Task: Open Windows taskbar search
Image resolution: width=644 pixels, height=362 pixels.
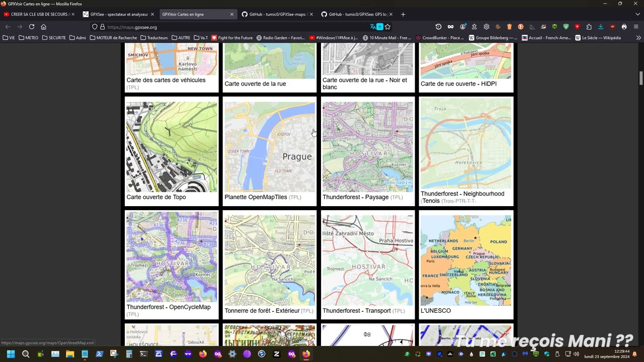Action: 26,354
